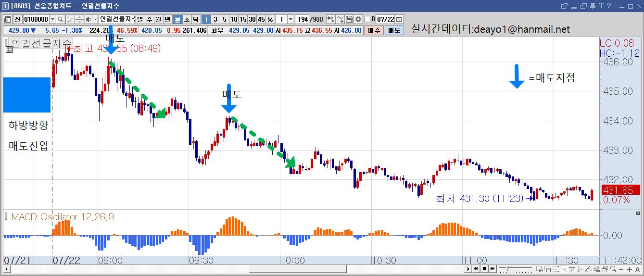Click the dotted selection chart icon

click(556, 269)
